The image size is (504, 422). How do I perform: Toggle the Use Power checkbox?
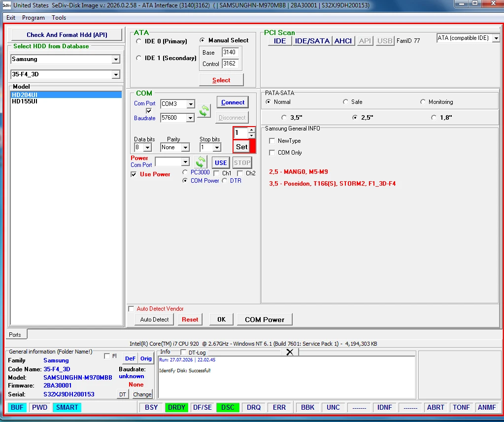(134, 174)
